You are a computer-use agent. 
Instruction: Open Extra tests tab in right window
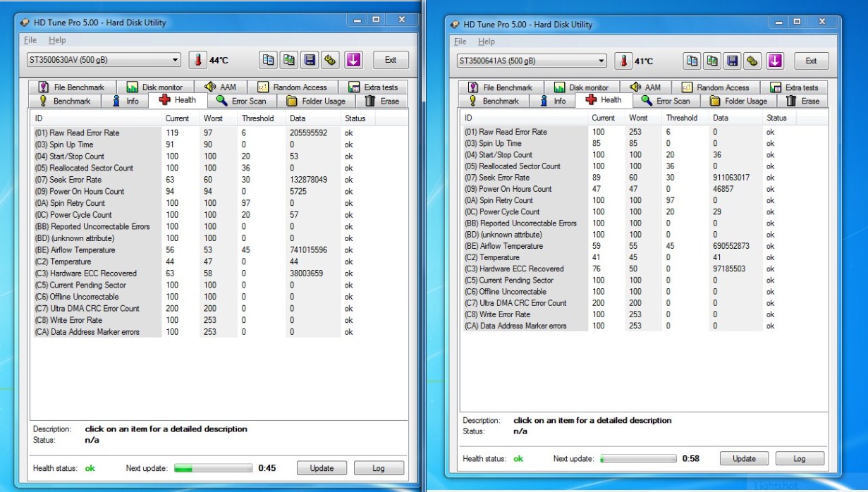click(795, 87)
